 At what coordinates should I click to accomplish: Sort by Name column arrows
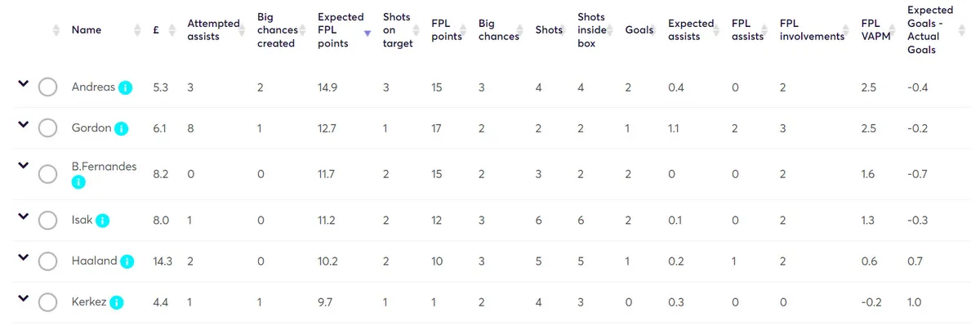coord(138,30)
